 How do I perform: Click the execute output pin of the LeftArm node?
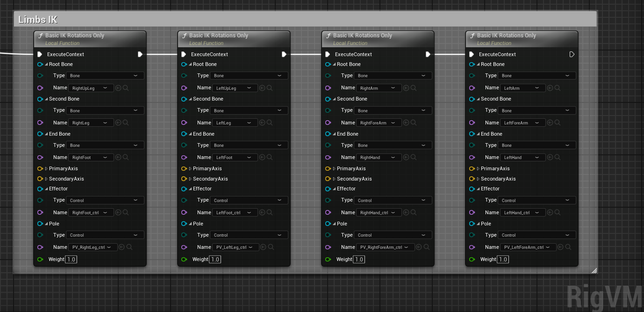coord(572,54)
